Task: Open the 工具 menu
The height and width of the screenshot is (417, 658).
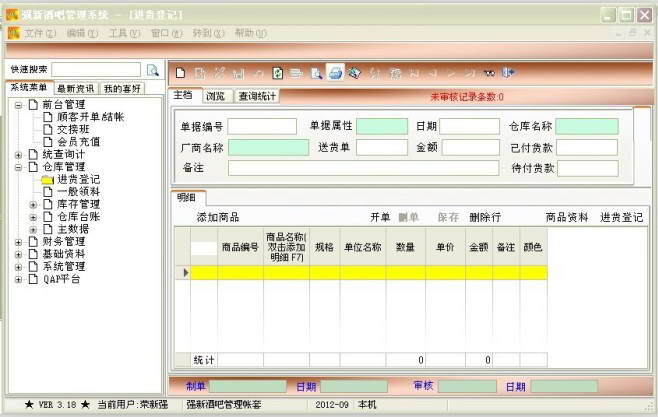Action: click(125, 33)
